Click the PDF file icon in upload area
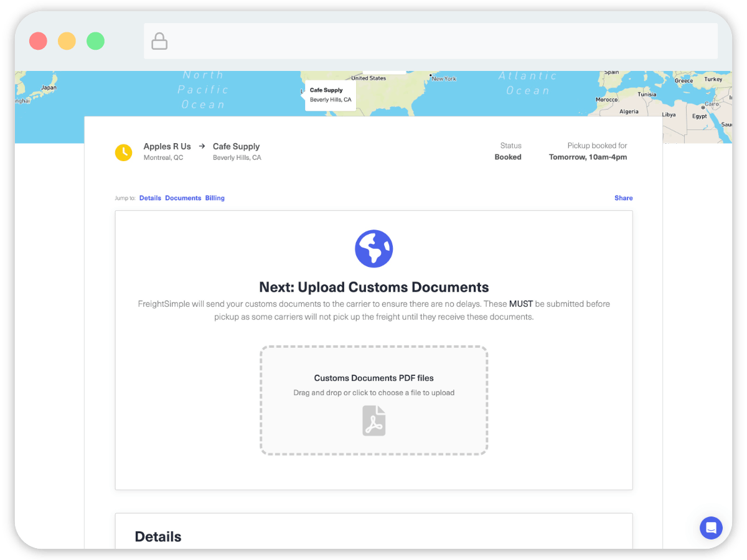This screenshot has width=747, height=560. point(374,421)
